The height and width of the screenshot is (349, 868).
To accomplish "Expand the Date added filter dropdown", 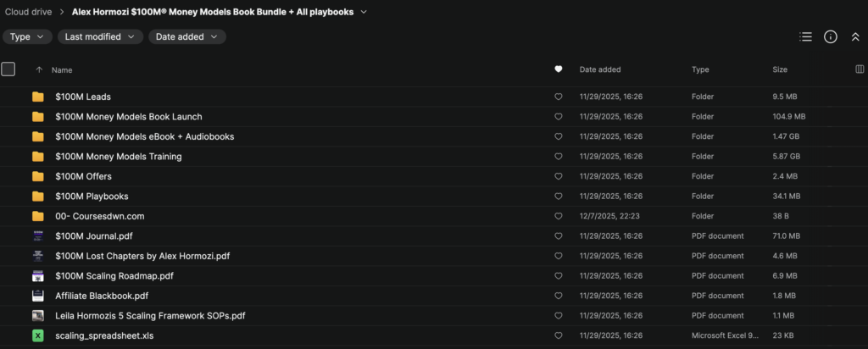I will click(x=186, y=36).
